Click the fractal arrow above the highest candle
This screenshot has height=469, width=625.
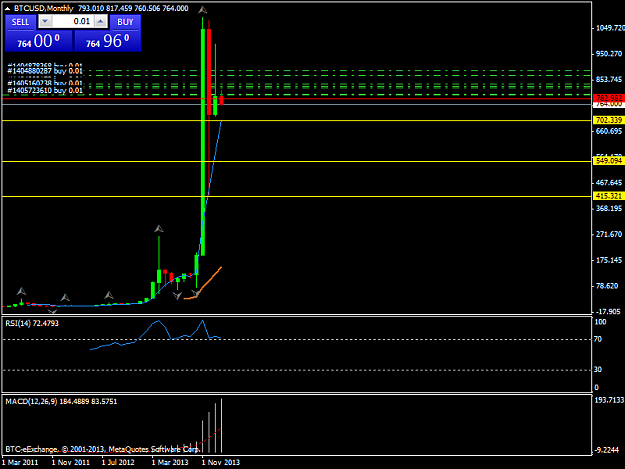(x=202, y=10)
